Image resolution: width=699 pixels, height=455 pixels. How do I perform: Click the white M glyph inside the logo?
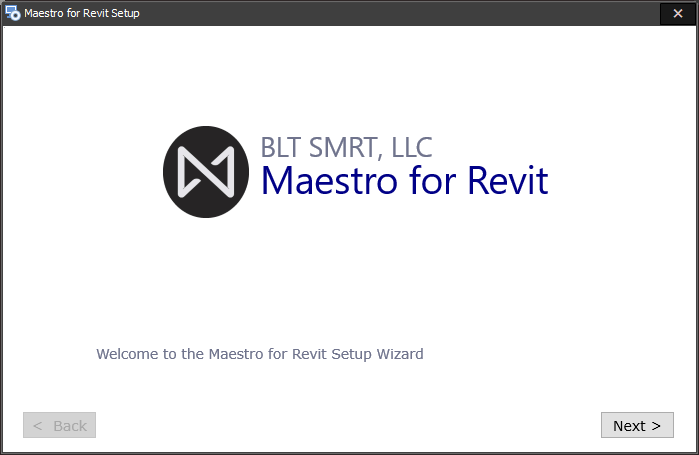[x=206, y=172]
